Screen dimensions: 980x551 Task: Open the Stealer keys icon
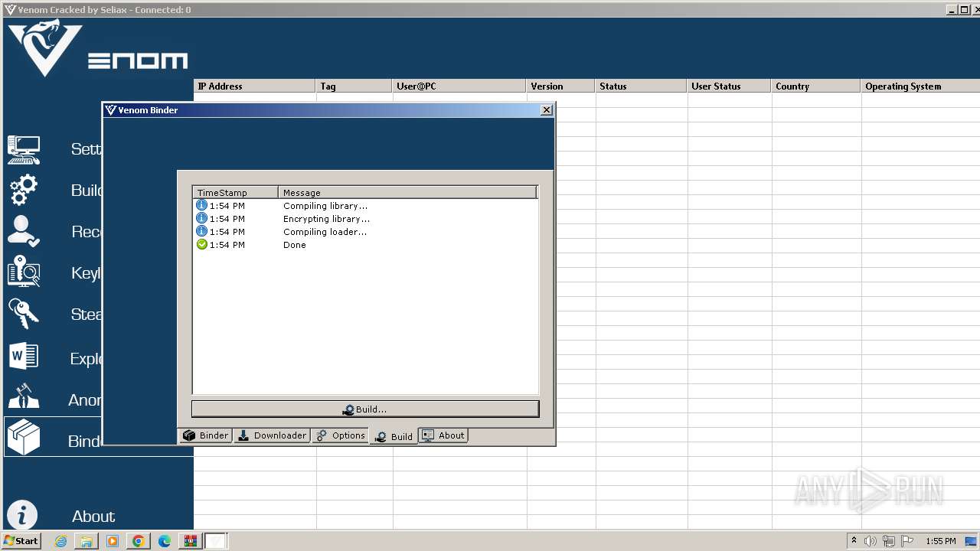24,314
